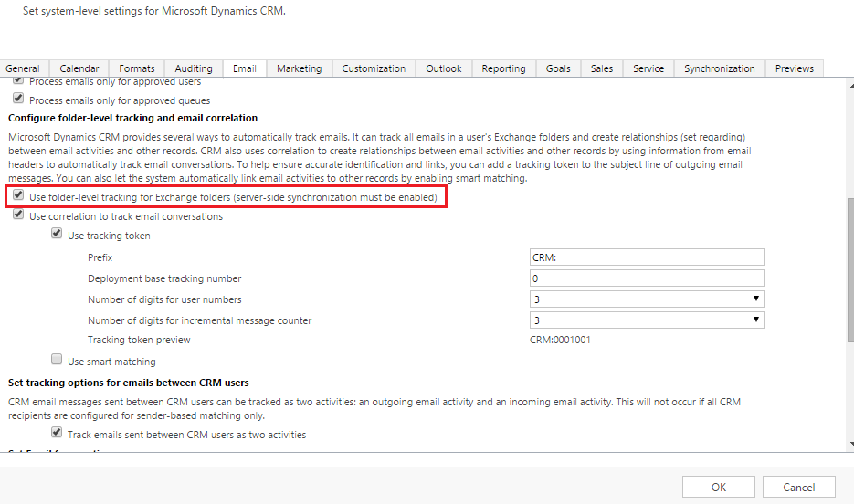
Task: Switch to the Service tab
Action: (648, 68)
